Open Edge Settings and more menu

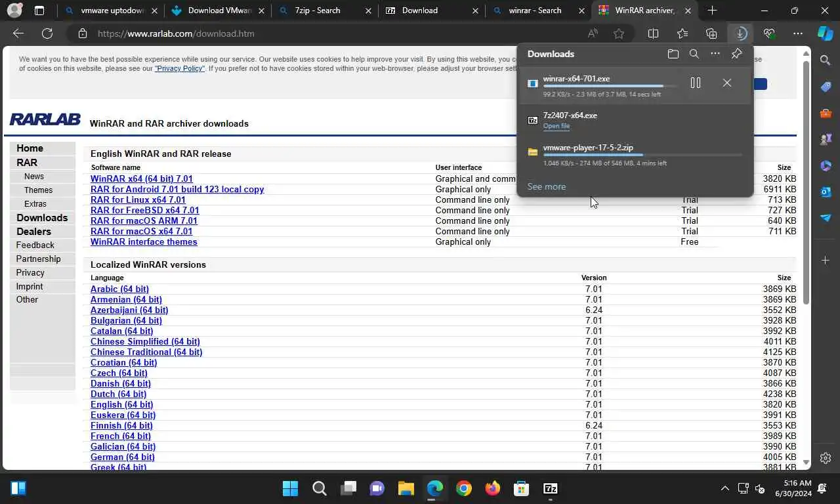(x=798, y=33)
